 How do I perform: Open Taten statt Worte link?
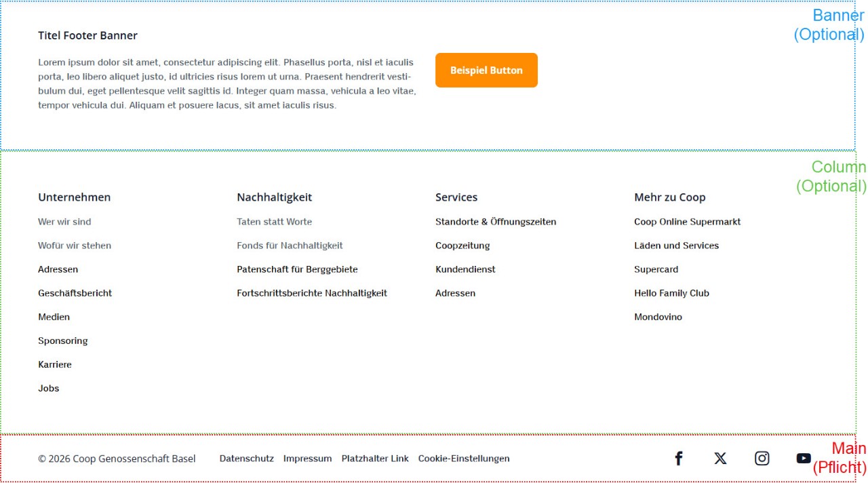pos(274,222)
